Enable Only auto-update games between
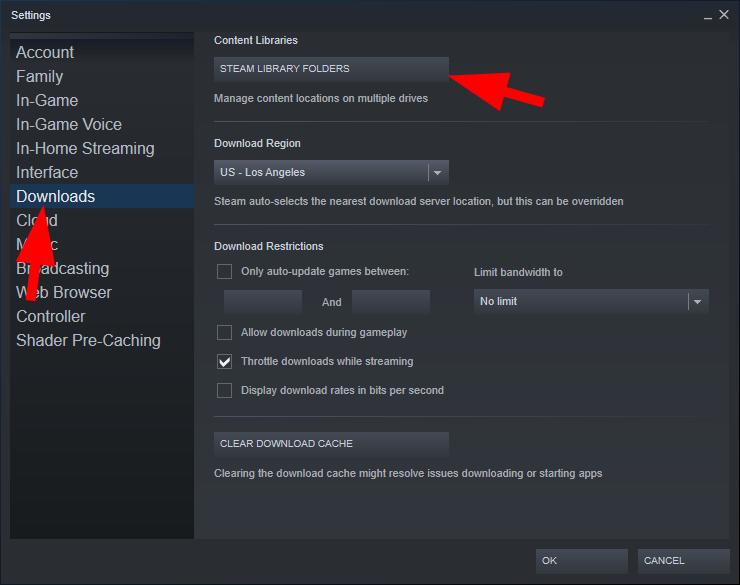Screen dimensions: 740x585 tap(225, 272)
